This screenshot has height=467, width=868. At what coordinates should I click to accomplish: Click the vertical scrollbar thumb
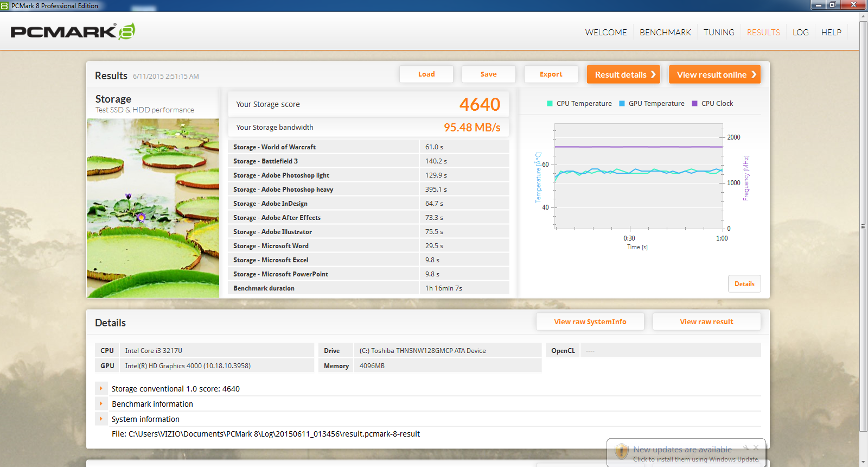[x=863, y=225]
